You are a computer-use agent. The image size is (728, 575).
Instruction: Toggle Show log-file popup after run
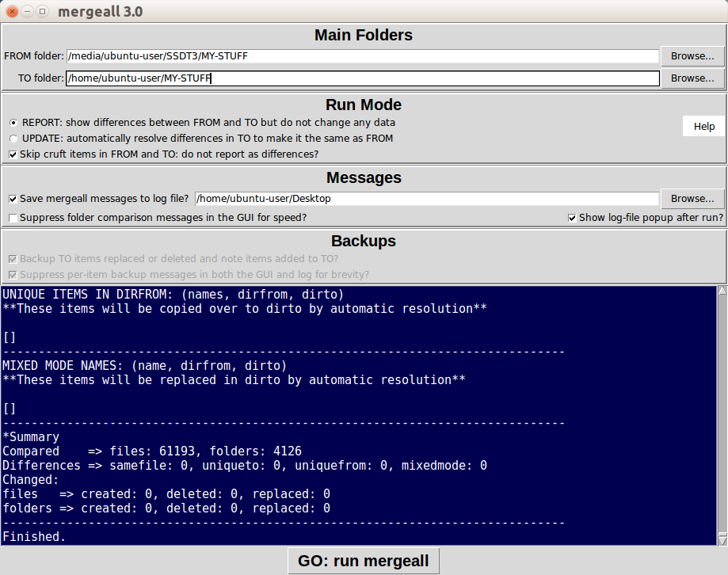[x=572, y=218]
